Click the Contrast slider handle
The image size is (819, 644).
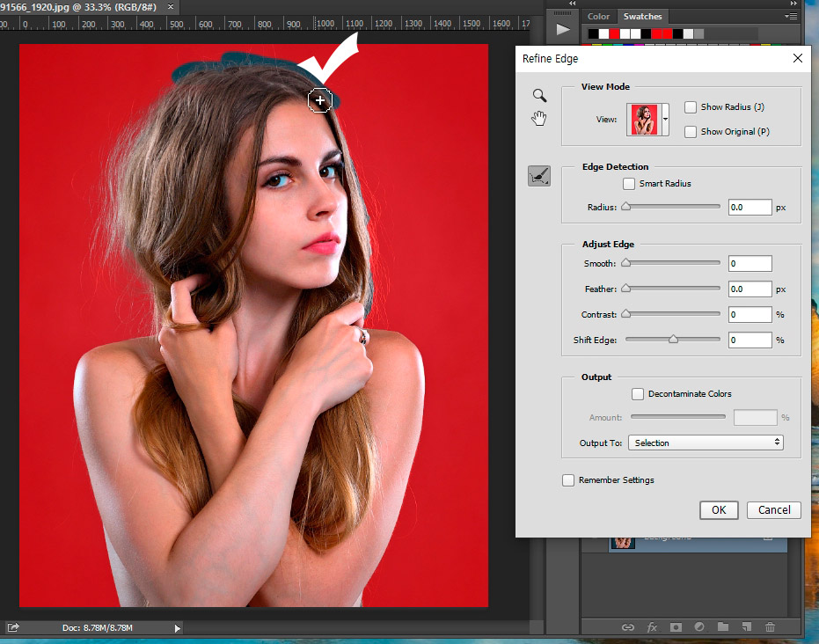pyautogui.click(x=625, y=314)
